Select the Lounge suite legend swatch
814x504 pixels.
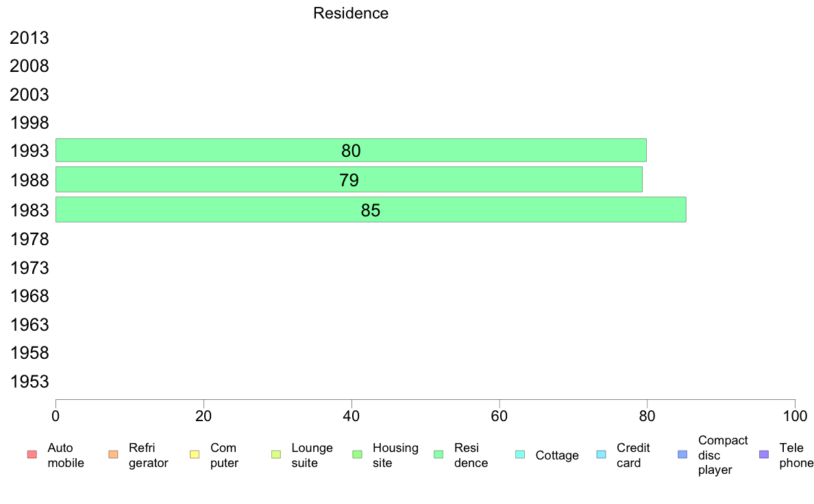pos(276,455)
